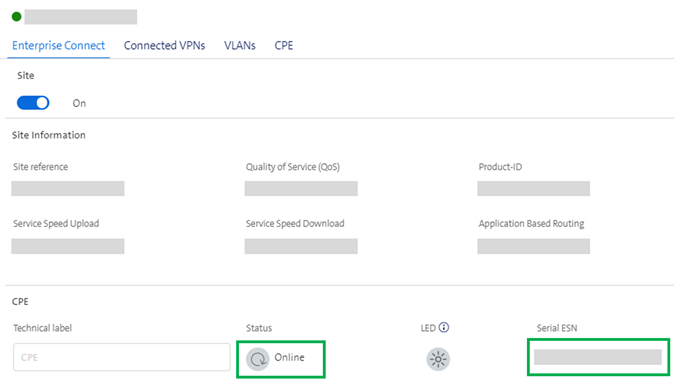Click the Serial ESN value field

coord(597,357)
